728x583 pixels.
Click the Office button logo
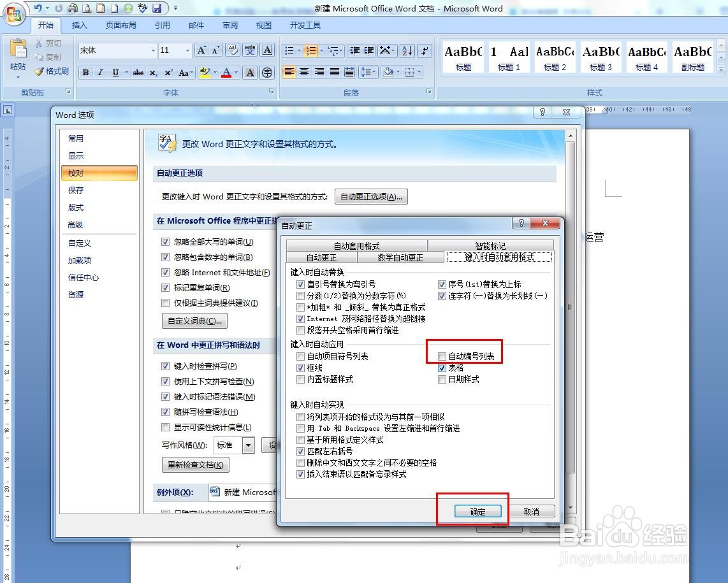[14, 13]
